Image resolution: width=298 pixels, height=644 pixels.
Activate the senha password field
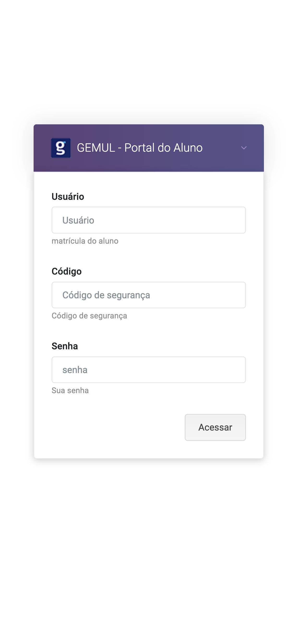(x=149, y=370)
